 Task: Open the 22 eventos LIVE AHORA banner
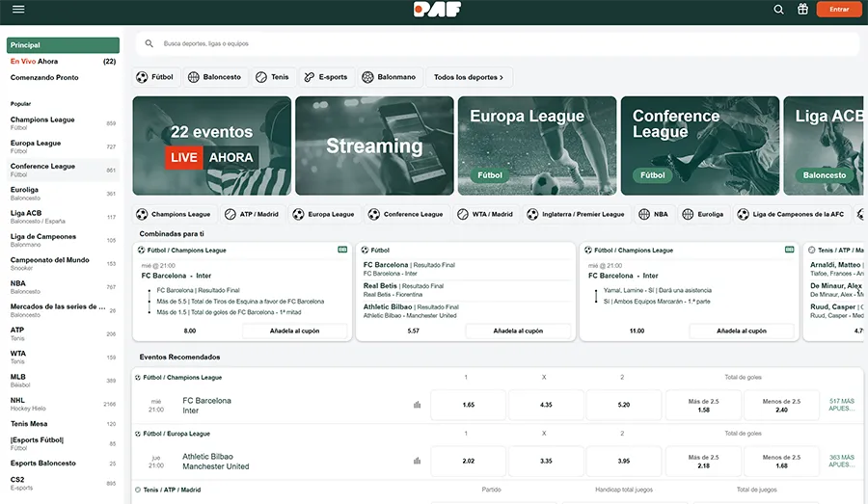click(212, 146)
